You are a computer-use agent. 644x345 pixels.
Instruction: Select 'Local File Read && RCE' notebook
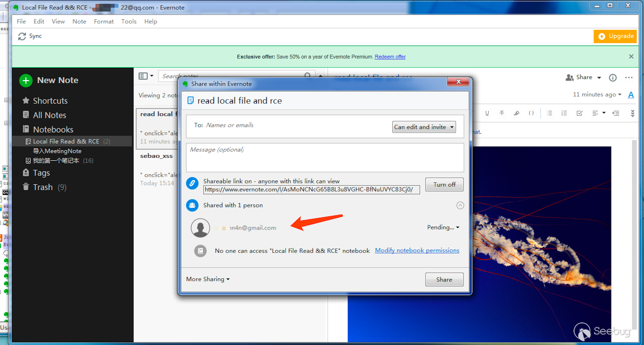(72, 141)
